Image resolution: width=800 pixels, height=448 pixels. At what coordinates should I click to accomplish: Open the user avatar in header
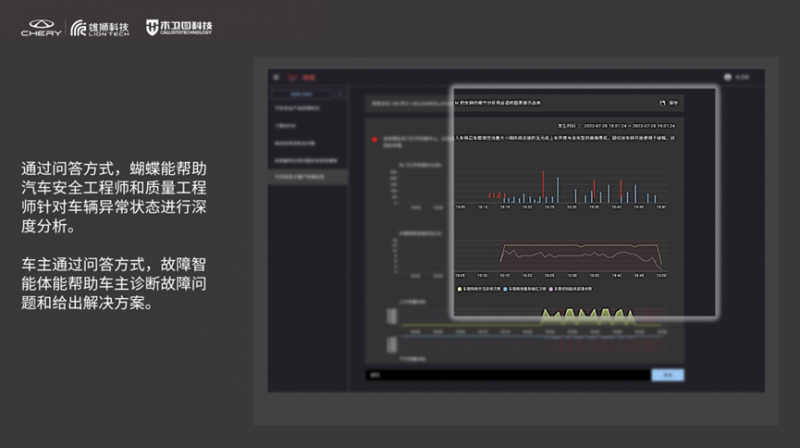(728, 77)
